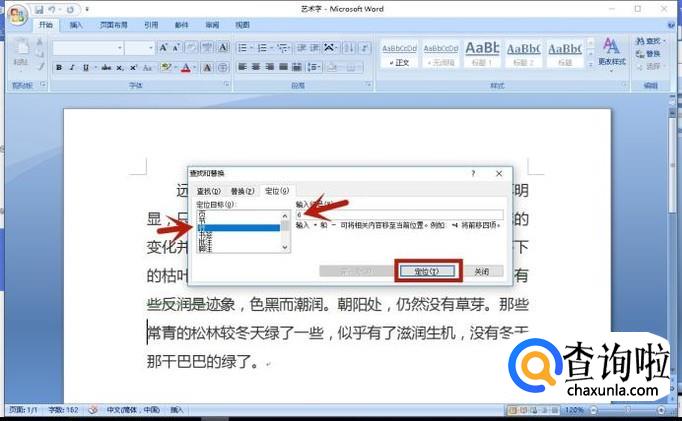The image size is (682, 421).
Task: Open the 页面布局 ribbon tab
Action: (x=114, y=25)
